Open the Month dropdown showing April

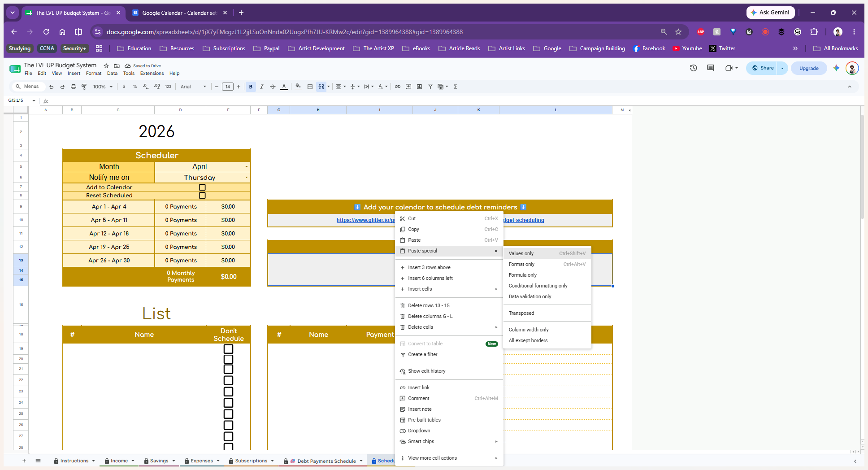click(x=246, y=167)
